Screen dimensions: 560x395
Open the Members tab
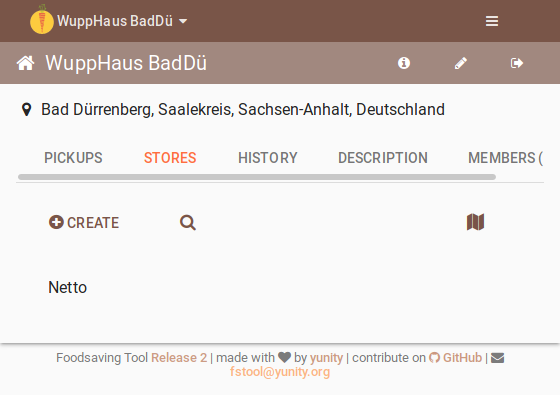[505, 158]
